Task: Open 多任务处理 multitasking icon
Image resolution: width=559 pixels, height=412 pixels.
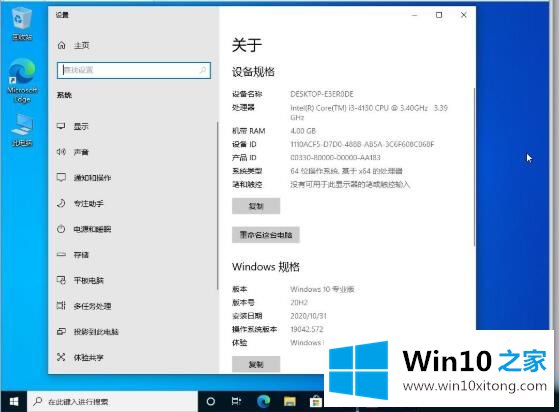Action: [61, 306]
